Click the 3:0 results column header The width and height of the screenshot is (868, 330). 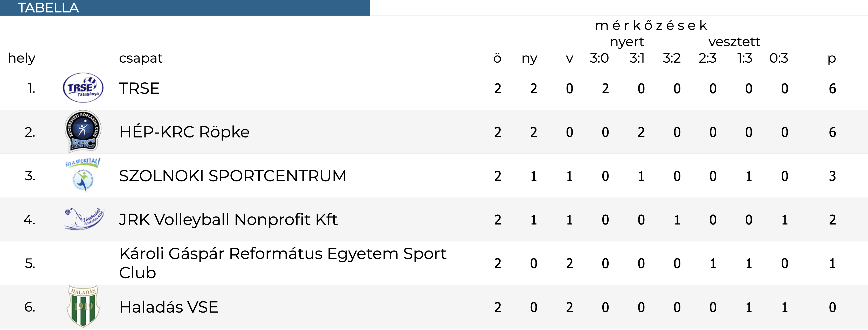(599, 58)
